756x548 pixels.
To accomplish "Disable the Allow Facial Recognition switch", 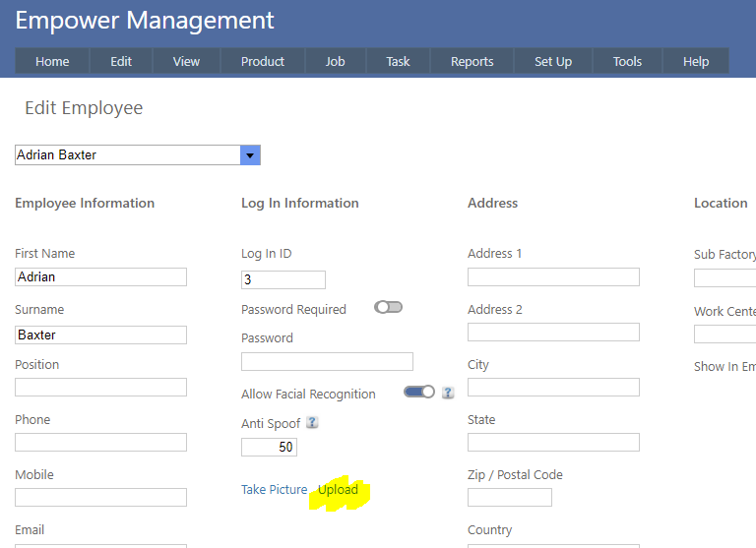I will click(419, 392).
